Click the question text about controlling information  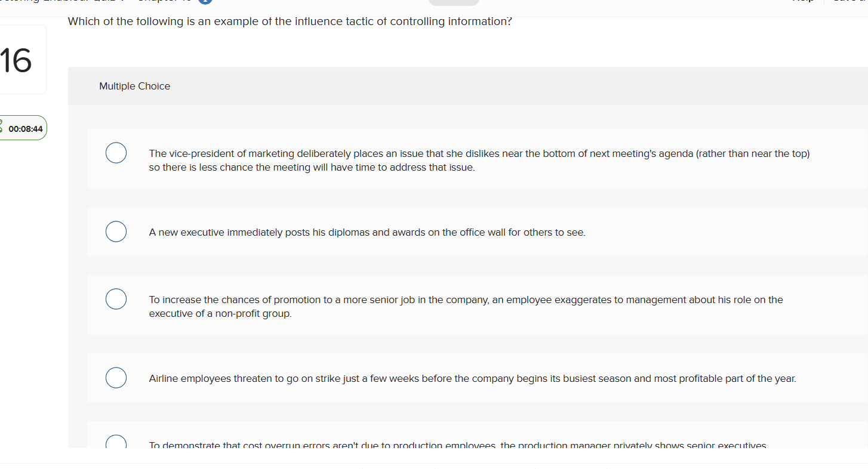point(290,22)
